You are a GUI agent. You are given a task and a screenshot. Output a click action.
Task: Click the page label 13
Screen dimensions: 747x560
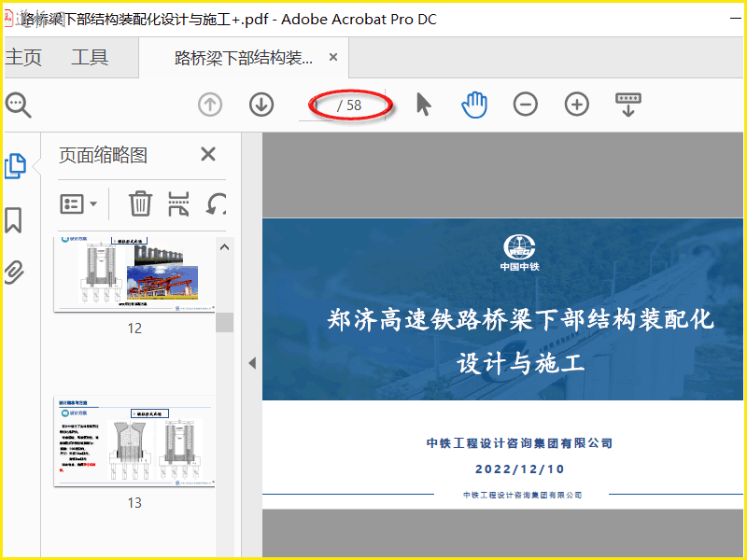pyautogui.click(x=134, y=503)
